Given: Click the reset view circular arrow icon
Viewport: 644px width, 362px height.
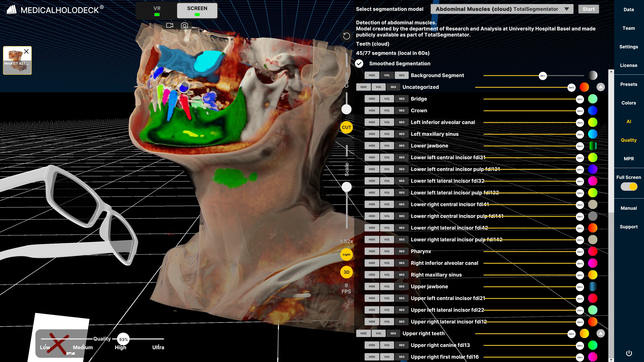Looking at the screenshot, I should 346,36.
